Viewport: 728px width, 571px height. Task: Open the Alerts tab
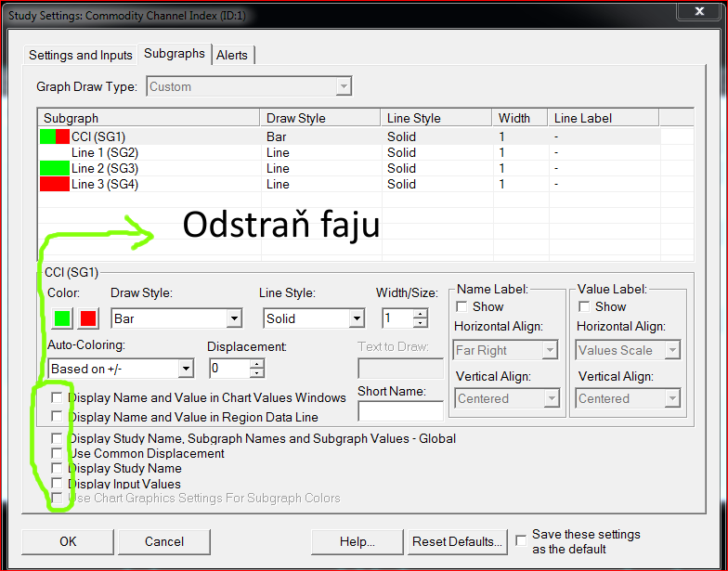[232, 55]
